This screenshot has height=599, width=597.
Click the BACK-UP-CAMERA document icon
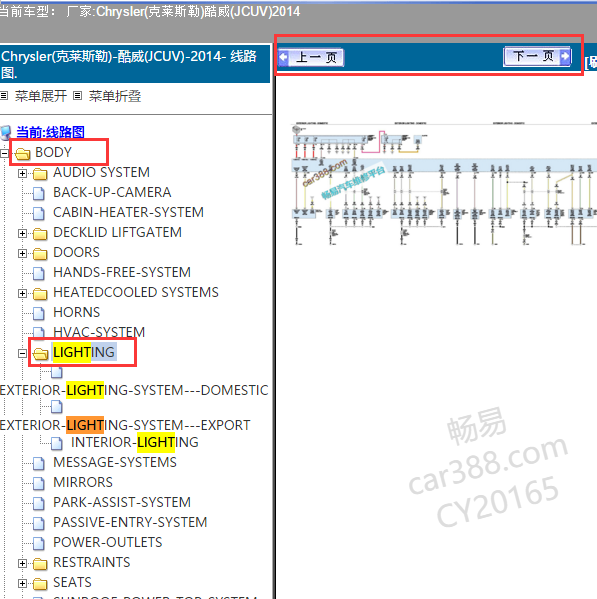point(39,194)
